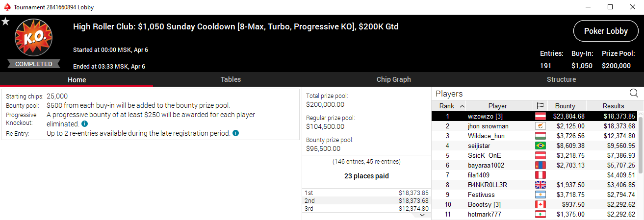Viewport: 644px width, 220px height.
Task: Sort by the Player column header
Action: pyautogui.click(x=497, y=106)
